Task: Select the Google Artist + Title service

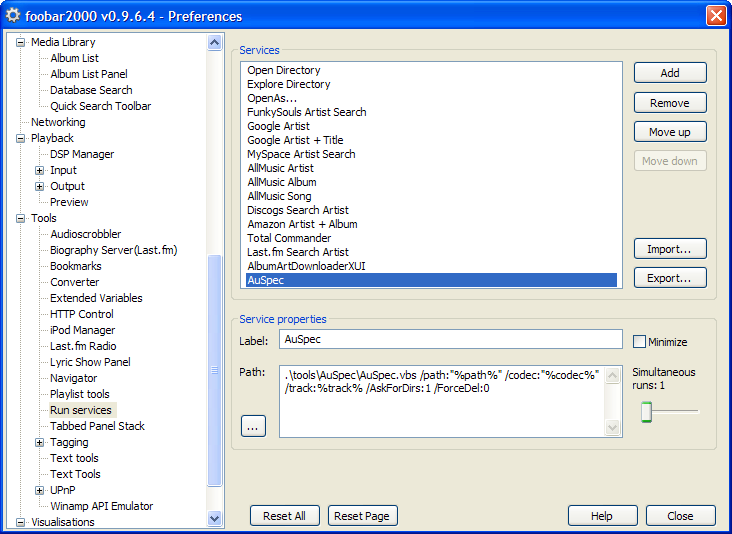Action: point(295,140)
